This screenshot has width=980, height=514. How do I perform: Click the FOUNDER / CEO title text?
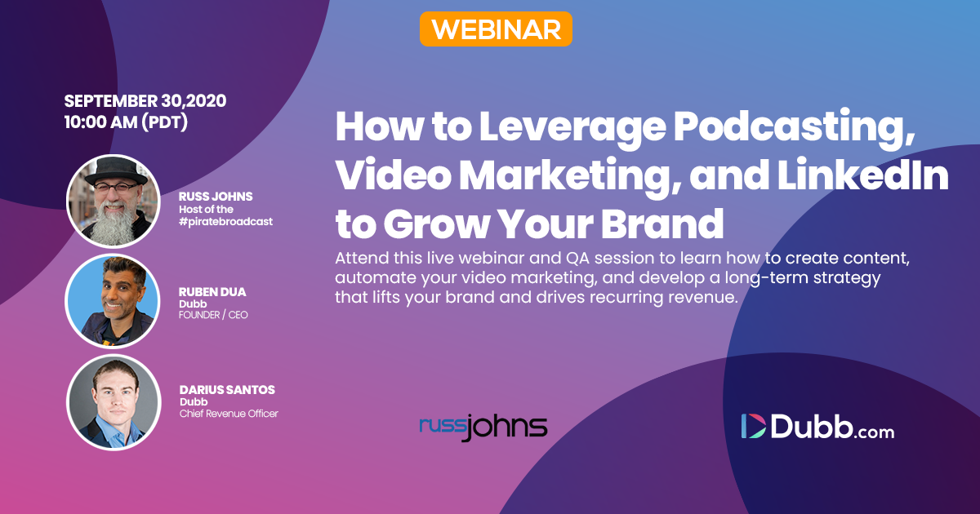pyautogui.click(x=213, y=315)
